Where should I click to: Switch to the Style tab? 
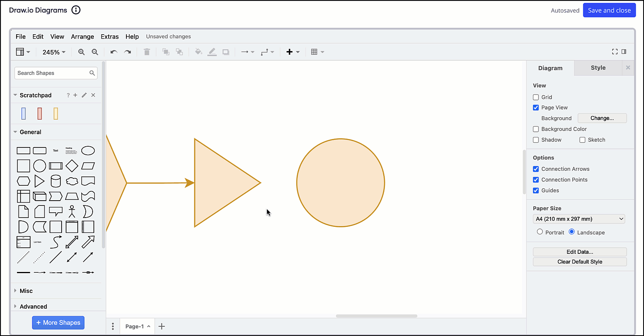[x=598, y=68]
